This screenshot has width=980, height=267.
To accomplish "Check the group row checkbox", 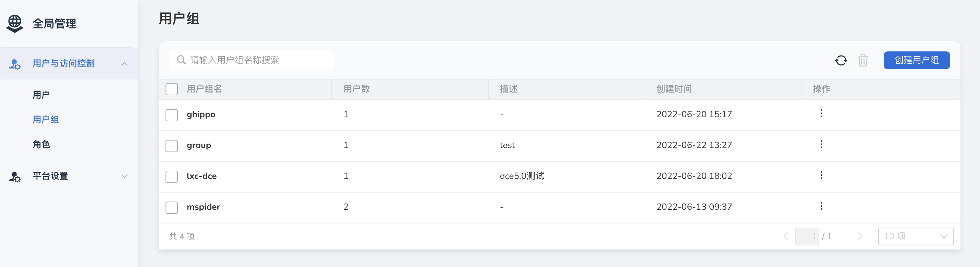I will pyautogui.click(x=172, y=146).
